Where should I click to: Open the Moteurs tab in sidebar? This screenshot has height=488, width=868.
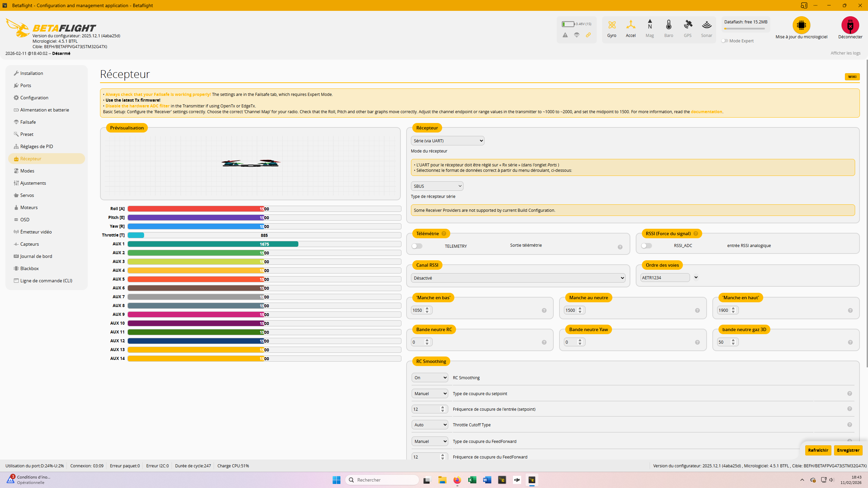(29, 207)
